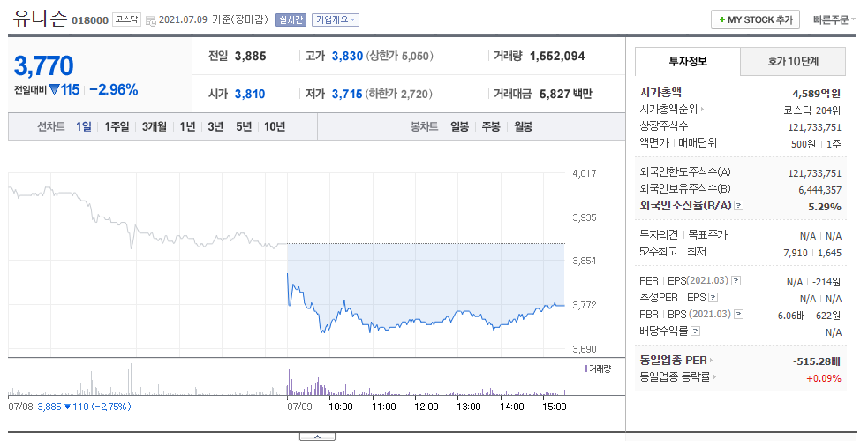Click the change rate −2.96%
The width and height of the screenshot is (868, 441).
tap(114, 90)
